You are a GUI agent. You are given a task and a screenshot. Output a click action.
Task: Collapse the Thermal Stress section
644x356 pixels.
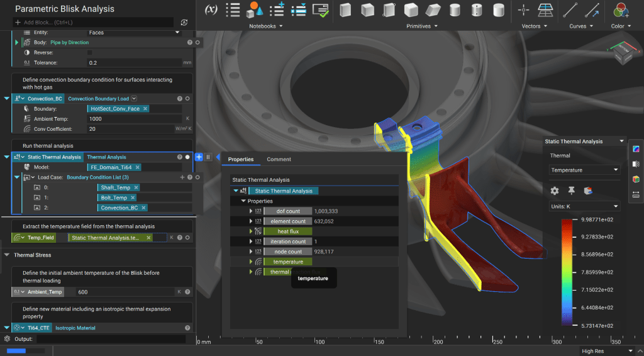[7, 255]
